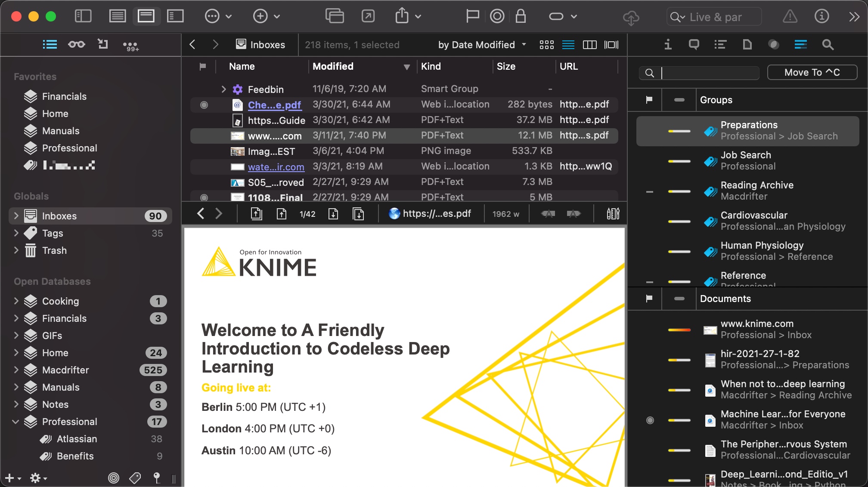Viewport: 868px width, 487px height.
Task: Choose the Preparations group suggestion
Action: [747, 131]
